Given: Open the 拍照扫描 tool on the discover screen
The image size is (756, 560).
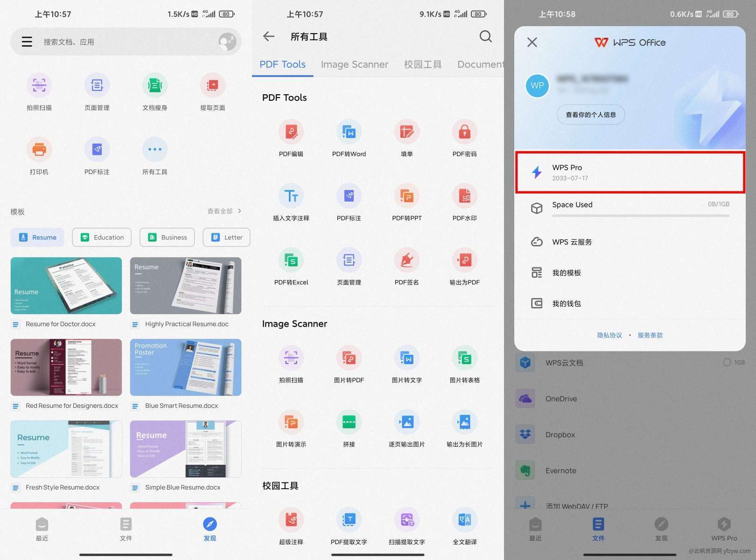Looking at the screenshot, I should click(x=39, y=92).
